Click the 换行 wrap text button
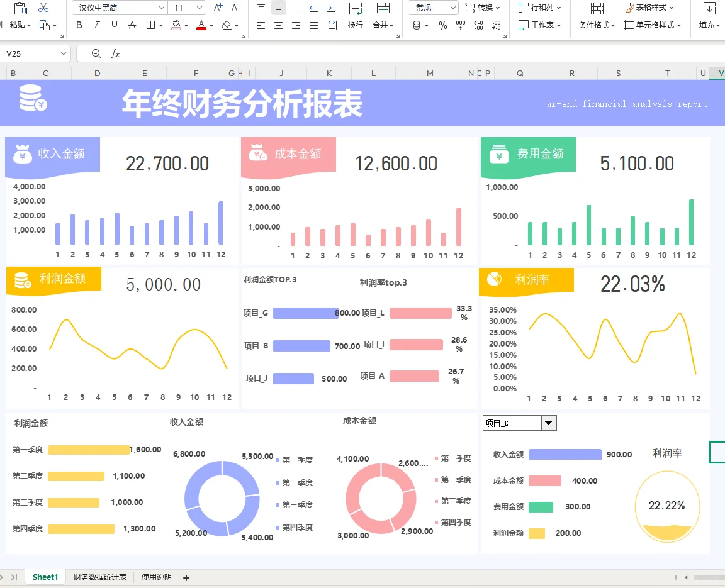Screen dimensions: 725x588 pos(355,15)
